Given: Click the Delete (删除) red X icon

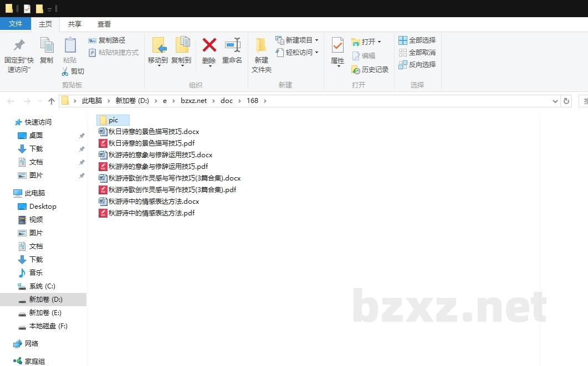Looking at the screenshot, I should [209, 45].
